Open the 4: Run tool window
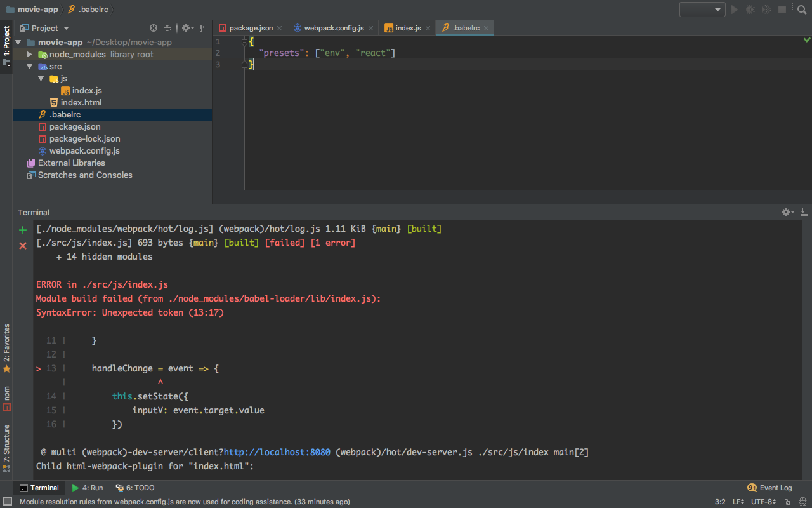This screenshot has height=508, width=812. point(88,488)
